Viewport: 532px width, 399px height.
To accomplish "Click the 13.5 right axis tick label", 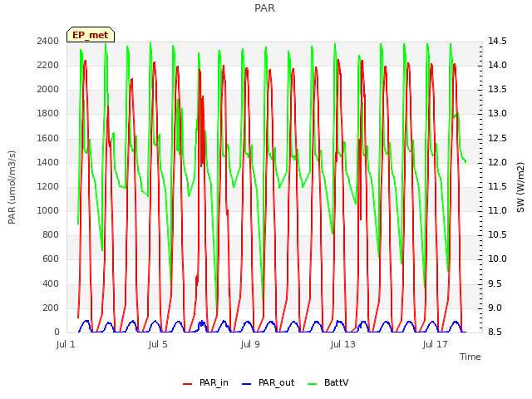I will pyautogui.click(x=497, y=89).
